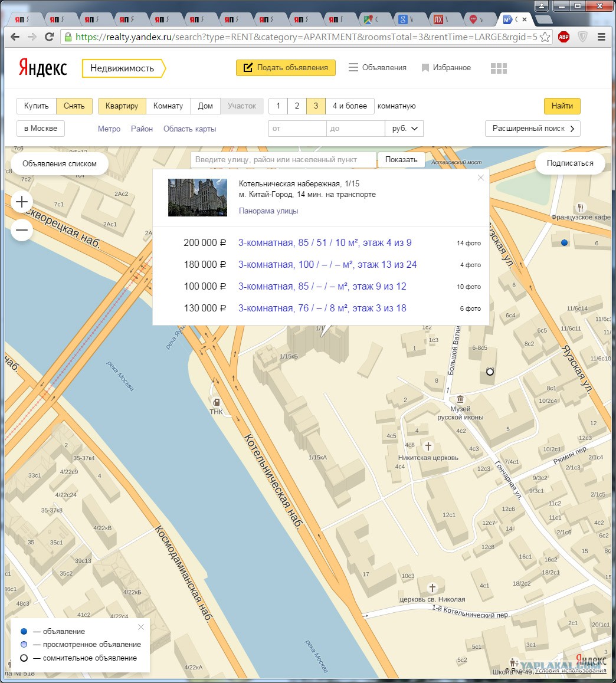Open Избранное in the header
This screenshot has width=616, height=683.
[446, 67]
